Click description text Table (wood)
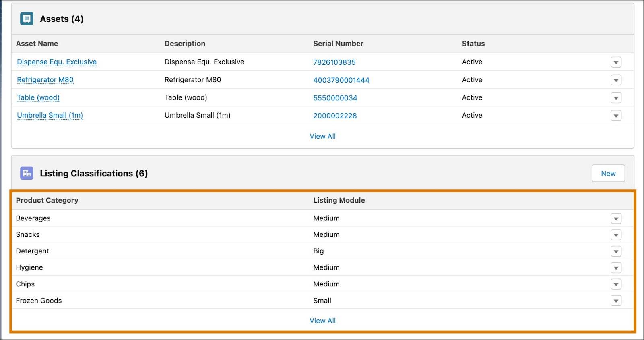 186,97
